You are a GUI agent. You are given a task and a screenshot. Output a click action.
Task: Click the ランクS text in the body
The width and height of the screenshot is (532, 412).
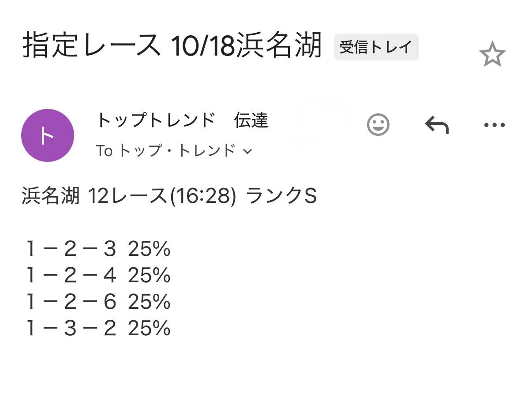point(281,197)
